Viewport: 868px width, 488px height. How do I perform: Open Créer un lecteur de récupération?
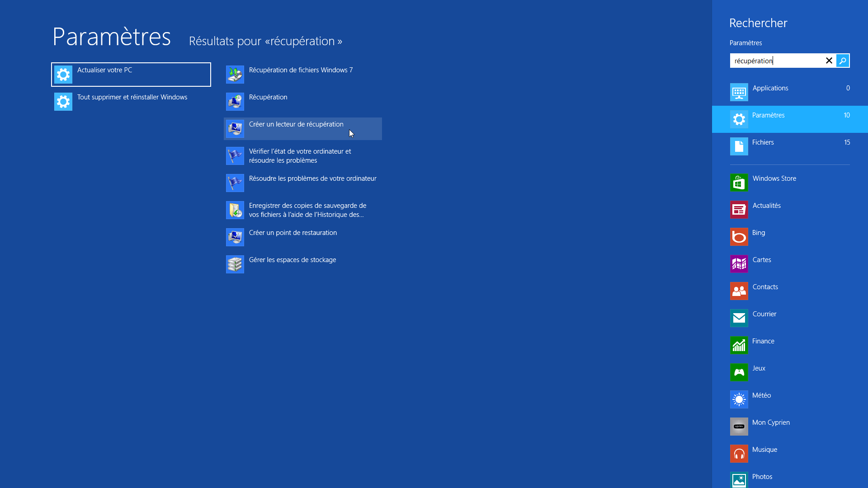(x=303, y=129)
